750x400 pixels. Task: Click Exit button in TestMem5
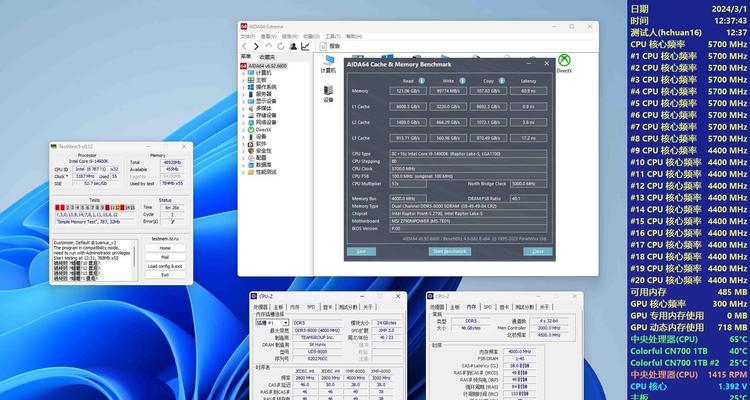pyautogui.click(x=165, y=275)
